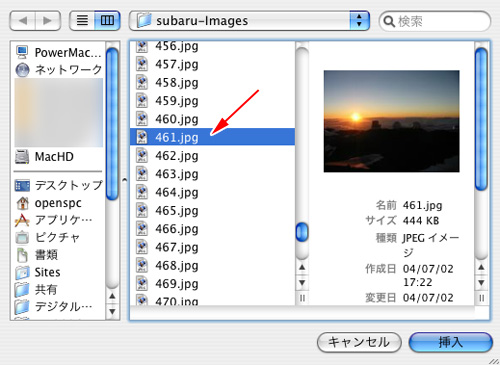Click the file list scrollbar thumb
This screenshot has width=500, height=365.
[x=302, y=232]
